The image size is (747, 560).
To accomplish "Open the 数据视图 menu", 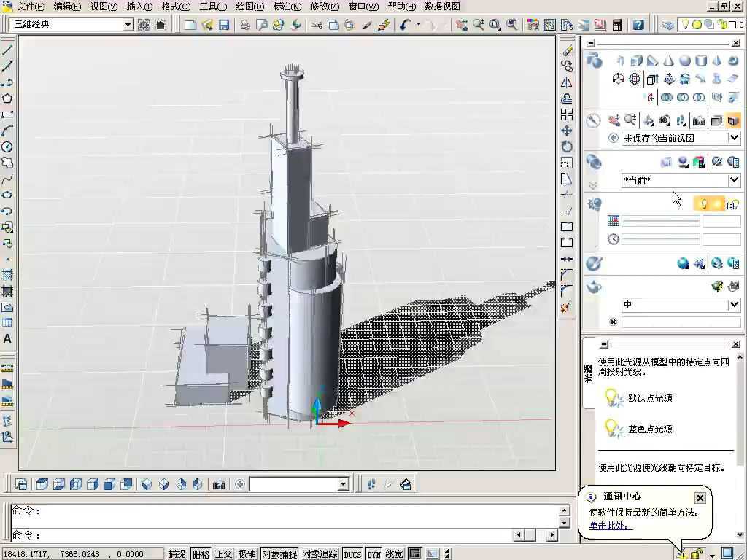I will coord(442,7).
